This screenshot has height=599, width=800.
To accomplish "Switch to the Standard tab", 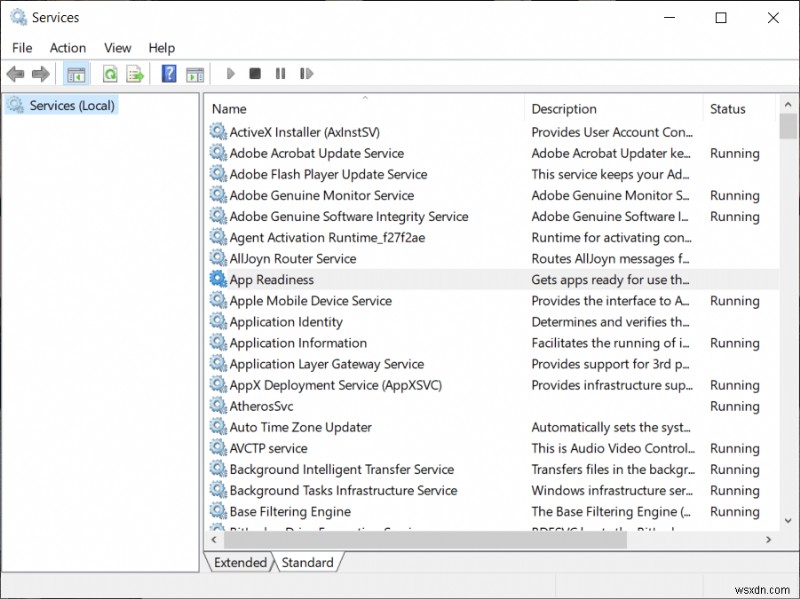I will coord(307,562).
